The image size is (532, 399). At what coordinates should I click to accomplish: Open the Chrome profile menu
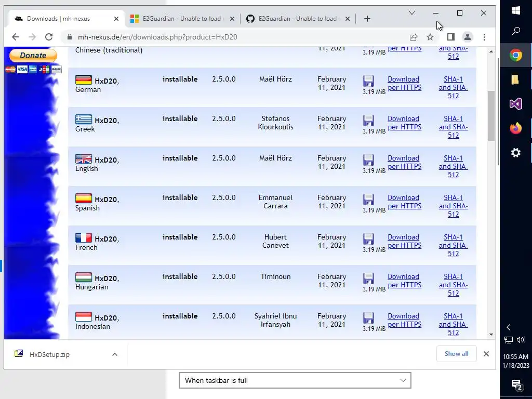click(468, 37)
